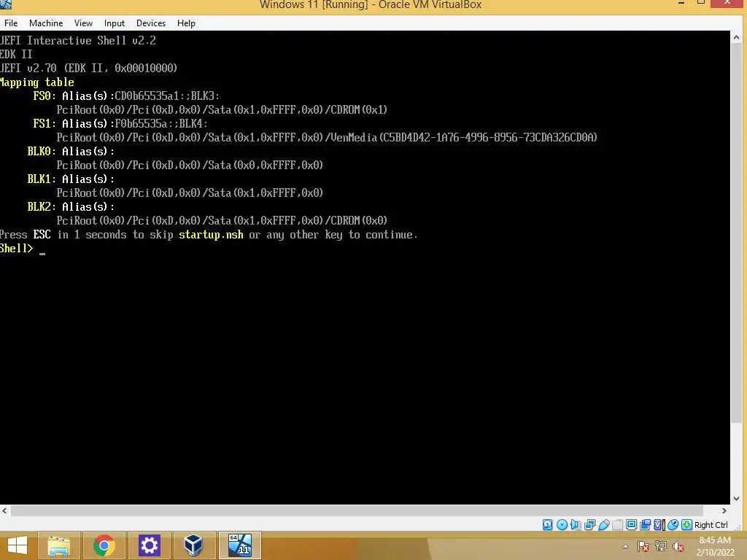Click the Right Ctrl host key label

(711, 525)
